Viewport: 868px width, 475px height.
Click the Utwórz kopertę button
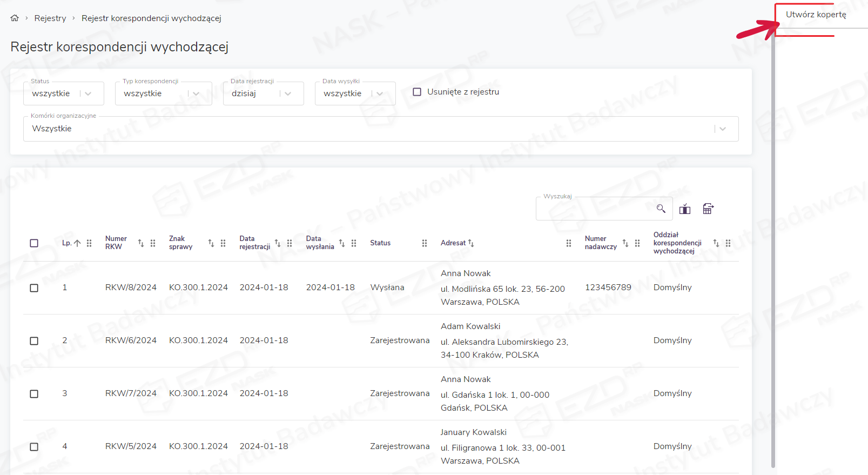[x=816, y=15]
